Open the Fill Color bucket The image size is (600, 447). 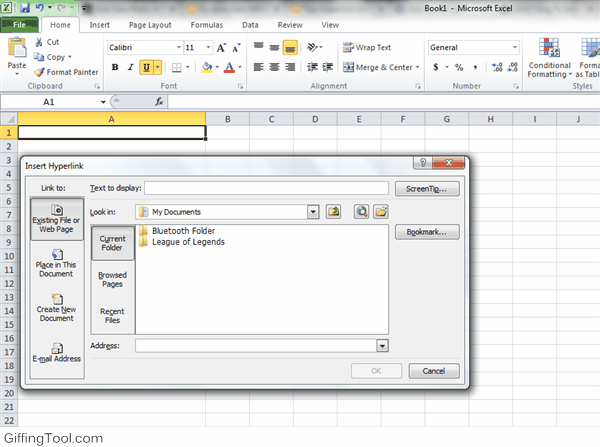[207, 67]
